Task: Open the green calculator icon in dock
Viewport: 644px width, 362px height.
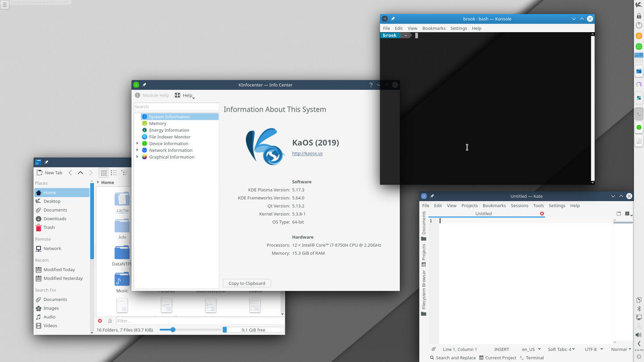Action: click(x=639, y=46)
